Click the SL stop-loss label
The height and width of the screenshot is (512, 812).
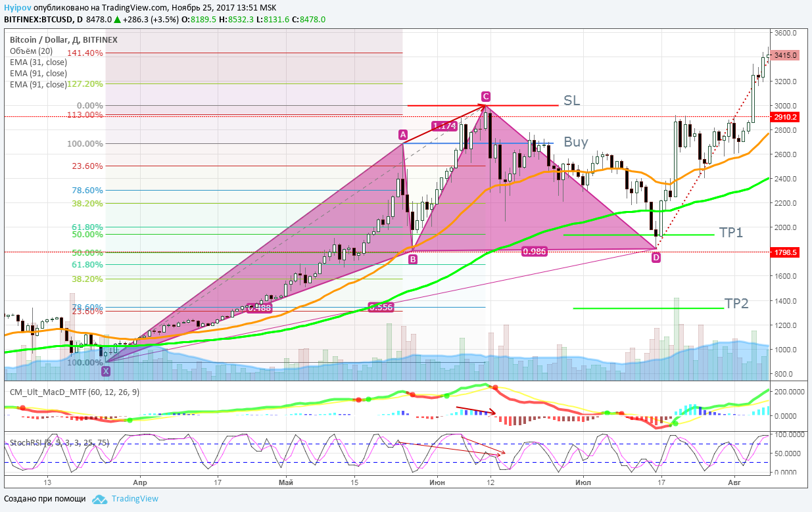pyautogui.click(x=571, y=101)
